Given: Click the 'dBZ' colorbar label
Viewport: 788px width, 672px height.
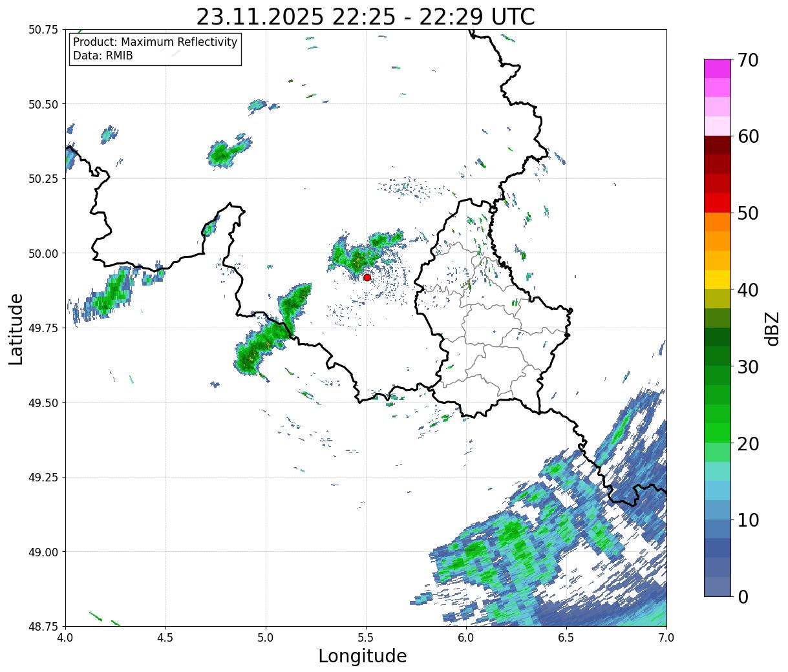Looking at the screenshot, I should click(x=772, y=328).
